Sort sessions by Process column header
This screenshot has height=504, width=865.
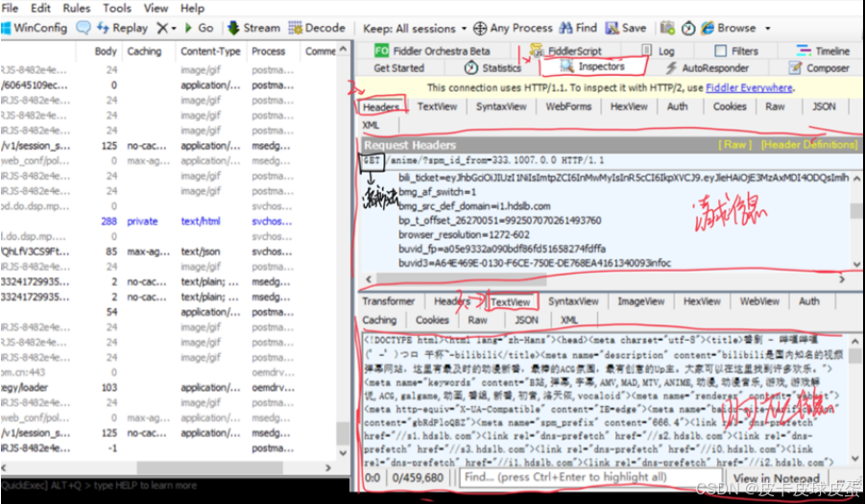[x=269, y=51]
